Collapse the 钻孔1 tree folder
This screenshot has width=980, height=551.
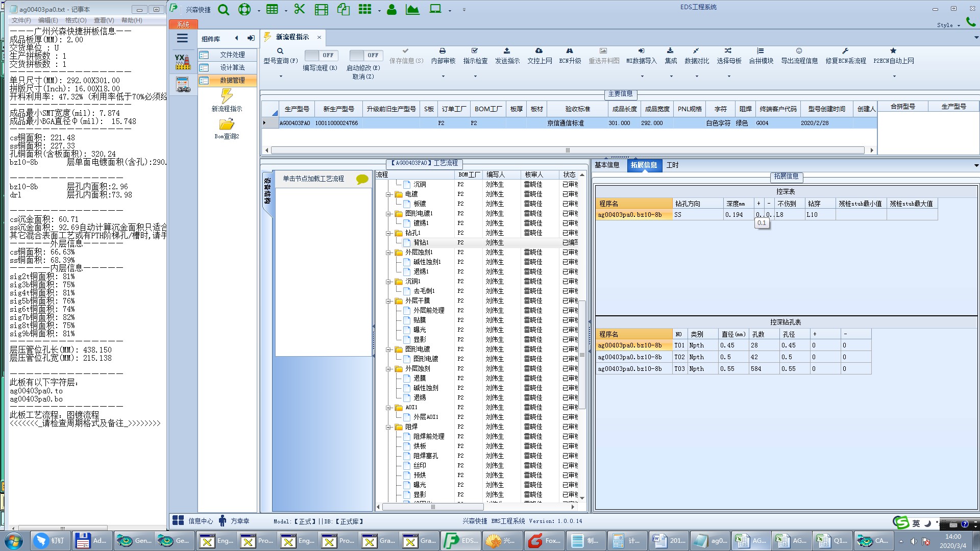click(389, 233)
